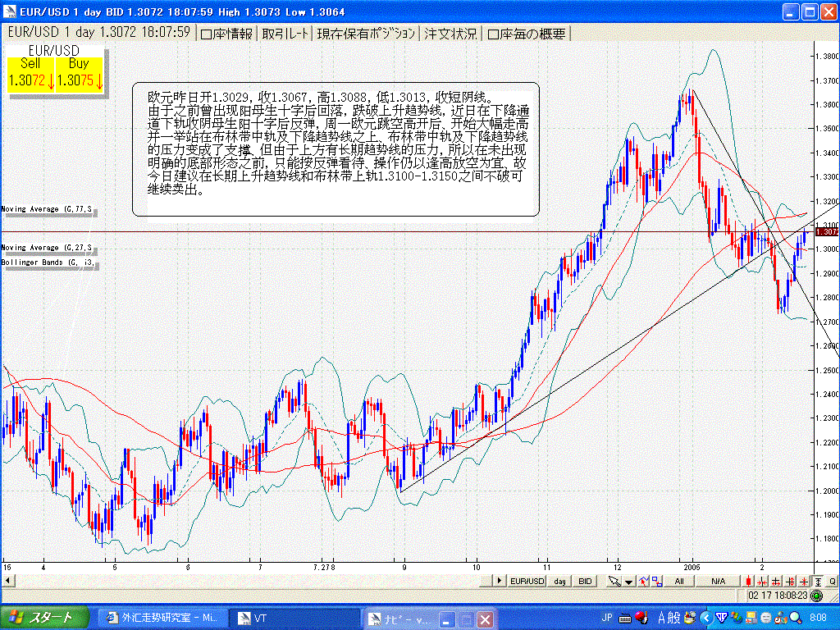Select the trend line drawing tool
The height and width of the screenshot is (630, 840).
(644, 582)
